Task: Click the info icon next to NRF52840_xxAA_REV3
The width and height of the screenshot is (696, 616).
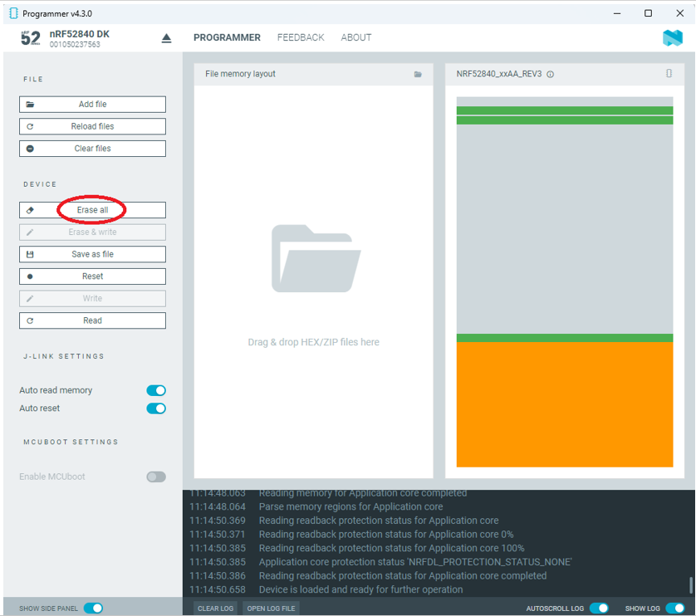Action: 551,75
